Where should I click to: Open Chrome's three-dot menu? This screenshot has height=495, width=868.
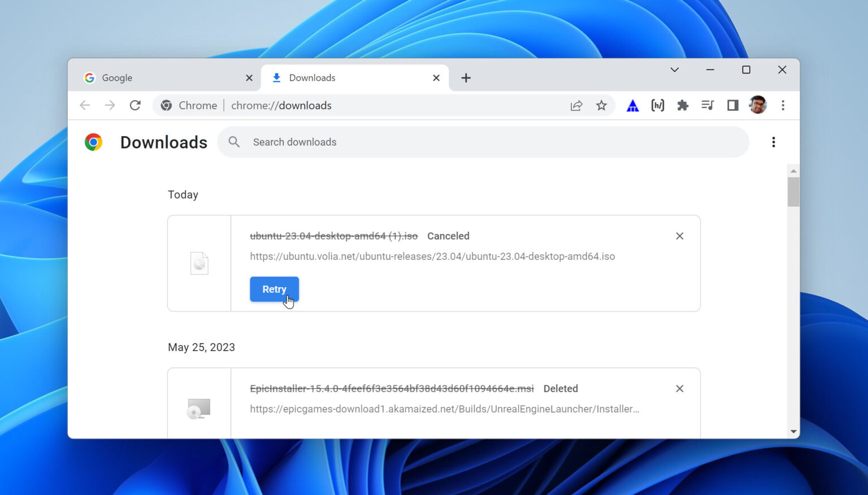click(783, 105)
